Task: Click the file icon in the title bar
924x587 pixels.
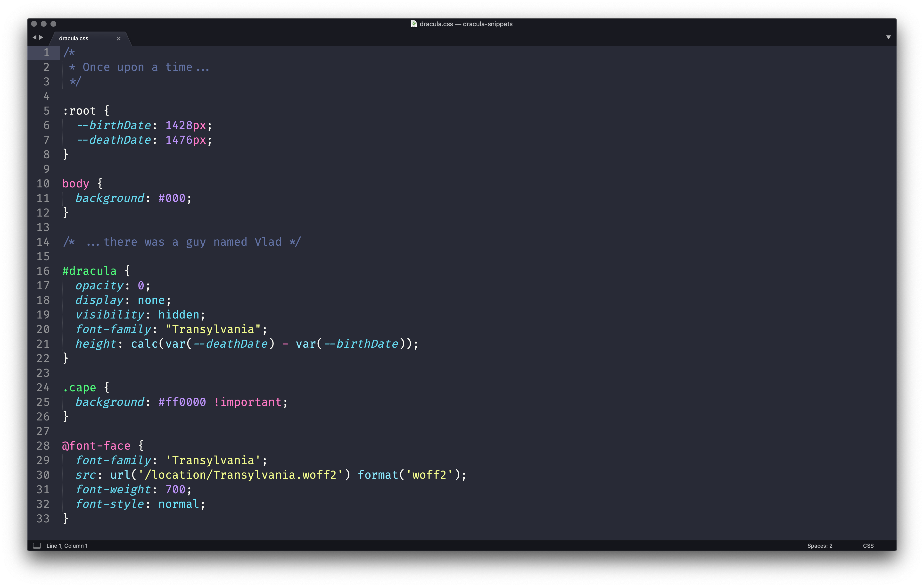Action: coord(414,24)
